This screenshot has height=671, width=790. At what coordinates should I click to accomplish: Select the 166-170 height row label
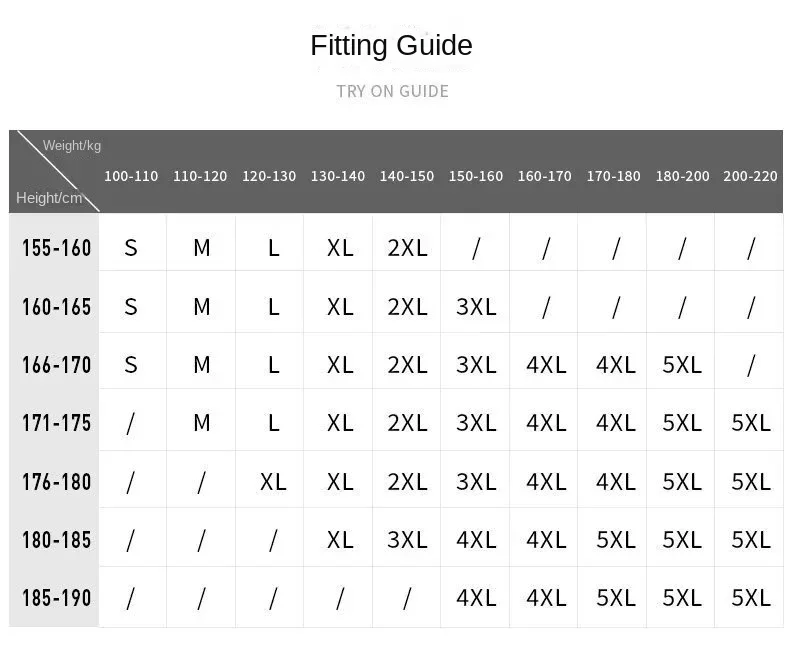click(x=56, y=365)
